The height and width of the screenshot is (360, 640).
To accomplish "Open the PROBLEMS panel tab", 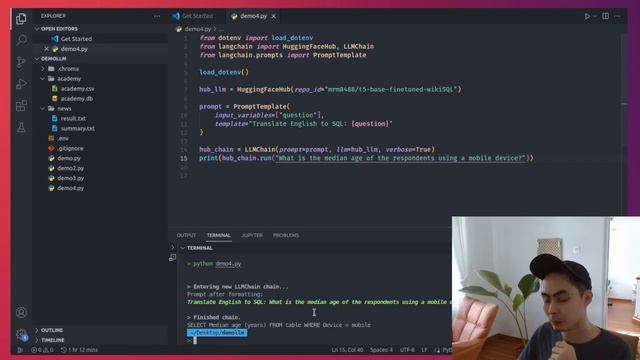I will click(x=286, y=236).
